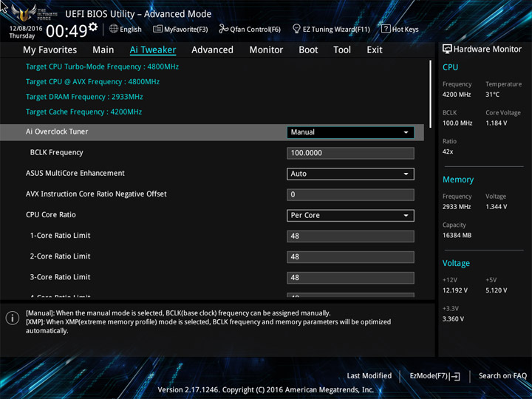Click the clock settings gear icon

pyautogui.click(x=93, y=27)
